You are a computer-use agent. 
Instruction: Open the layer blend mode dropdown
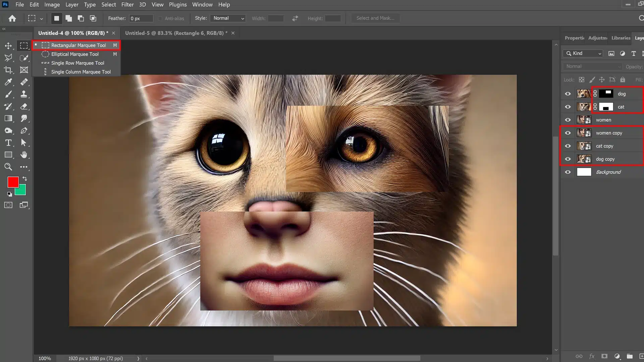point(592,66)
